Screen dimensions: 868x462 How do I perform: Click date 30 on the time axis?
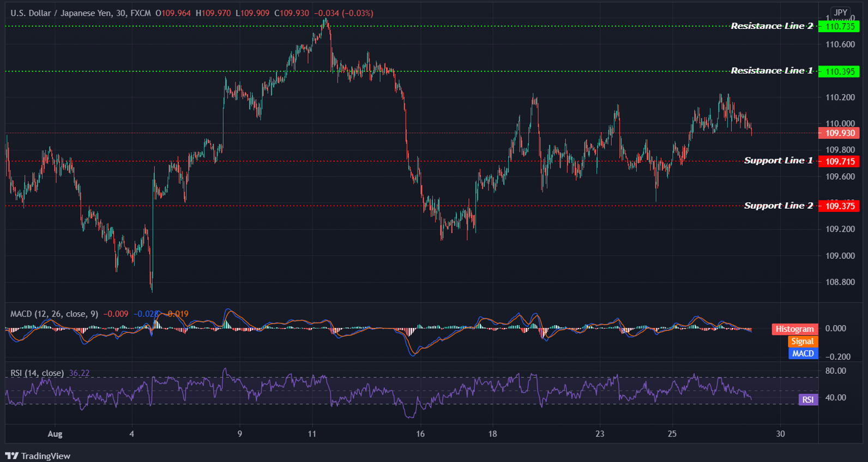point(781,434)
